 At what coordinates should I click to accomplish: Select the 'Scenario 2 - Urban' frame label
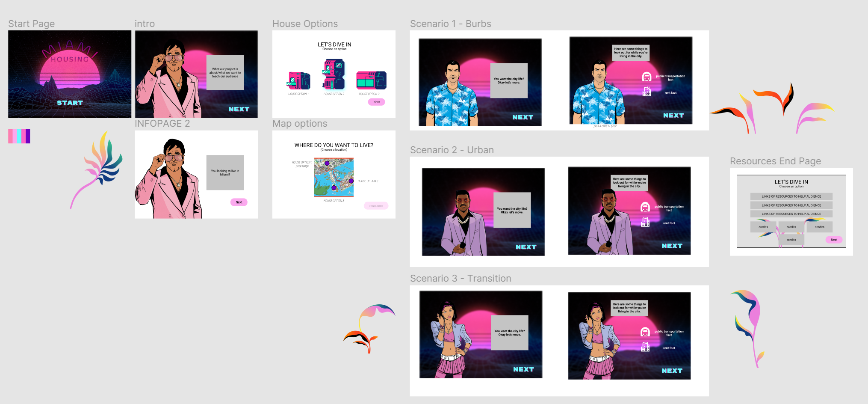click(452, 150)
